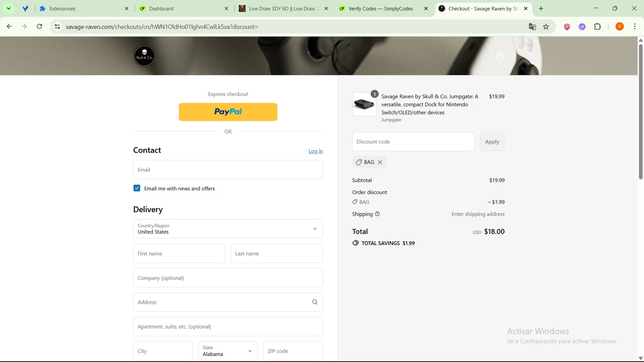Click the browser address bar URL
Screen dimensions: 644x362
[x=162, y=27]
